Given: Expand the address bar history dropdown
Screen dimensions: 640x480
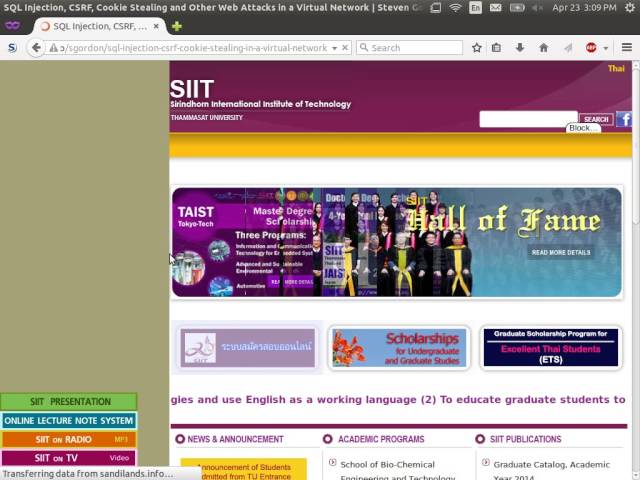Looking at the screenshot, I should tap(334, 48).
